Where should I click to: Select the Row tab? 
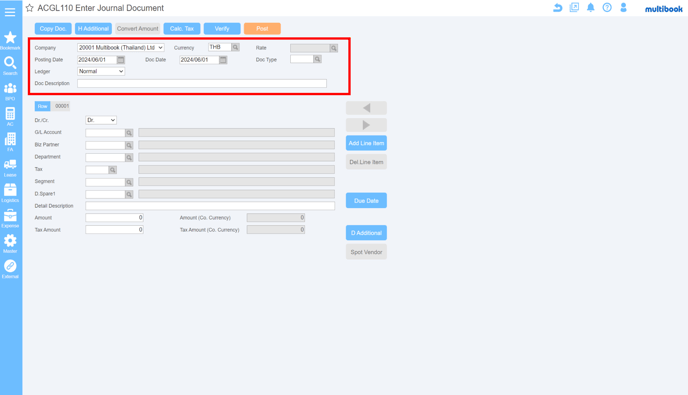(x=43, y=106)
